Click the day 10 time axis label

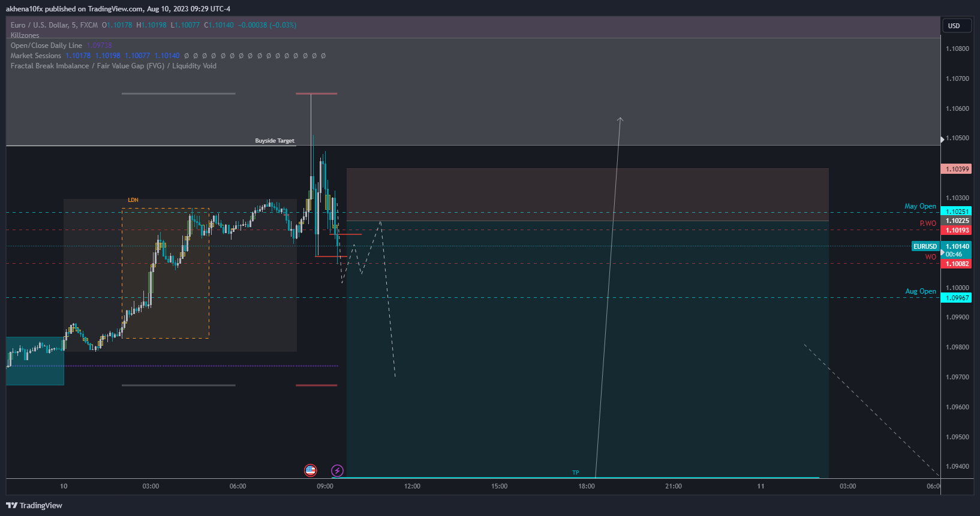(64, 486)
